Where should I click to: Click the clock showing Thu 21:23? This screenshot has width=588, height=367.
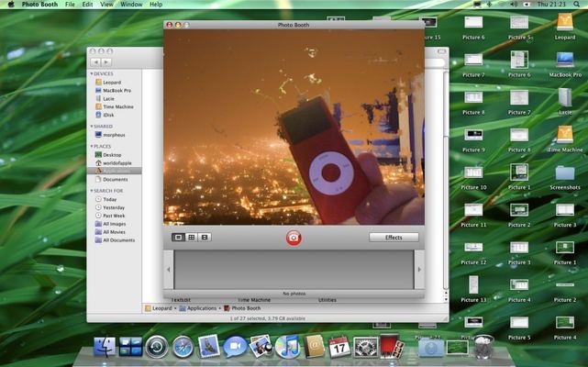click(551, 5)
